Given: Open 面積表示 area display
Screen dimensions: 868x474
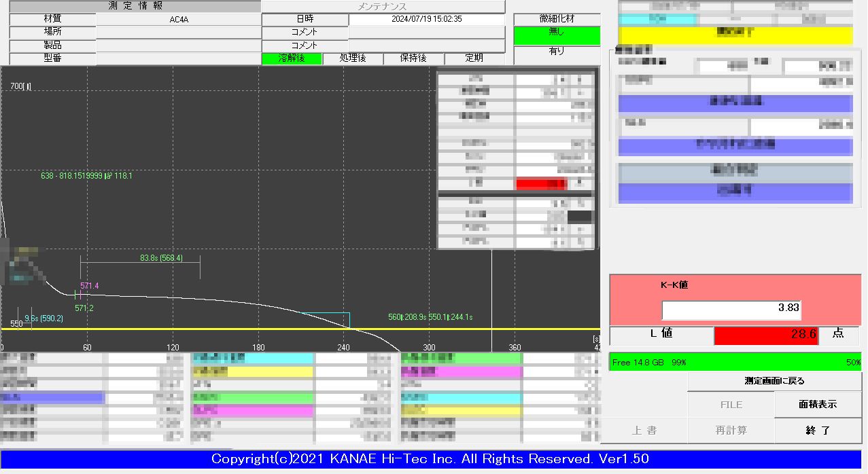Looking at the screenshot, I should coord(818,405).
